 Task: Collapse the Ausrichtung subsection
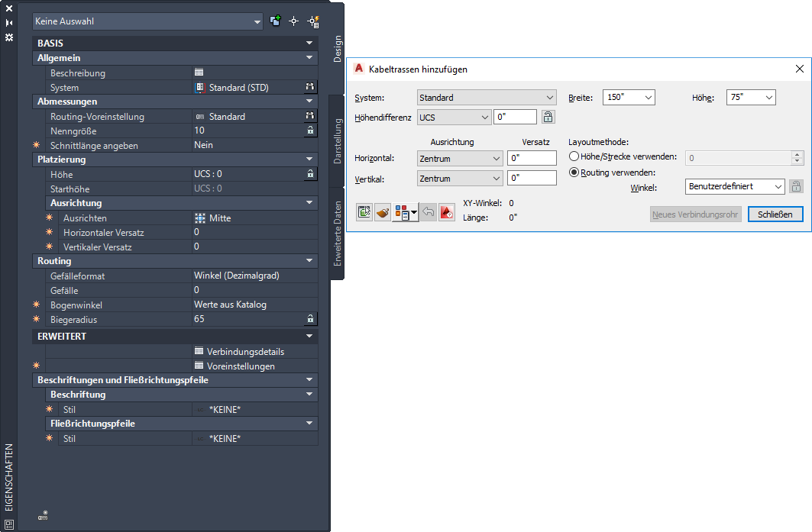(x=309, y=202)
